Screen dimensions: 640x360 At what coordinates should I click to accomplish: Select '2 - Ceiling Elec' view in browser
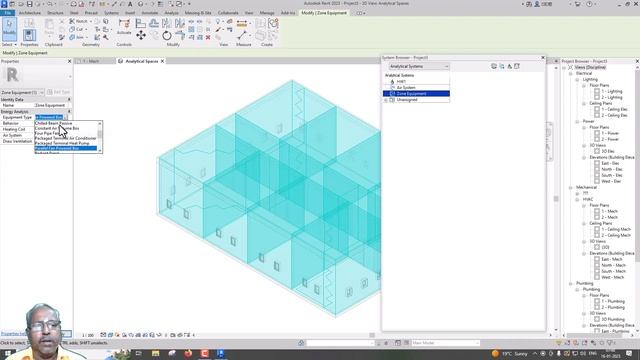(614, 116)
